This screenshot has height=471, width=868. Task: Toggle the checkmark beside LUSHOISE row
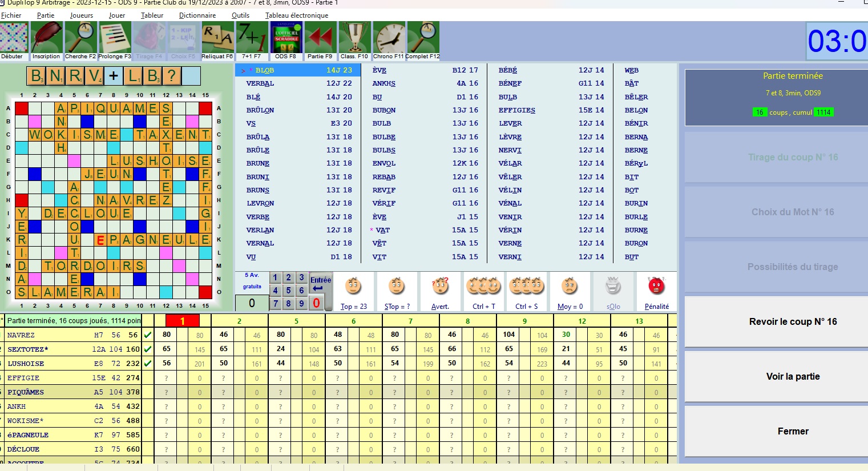point(148,363)
